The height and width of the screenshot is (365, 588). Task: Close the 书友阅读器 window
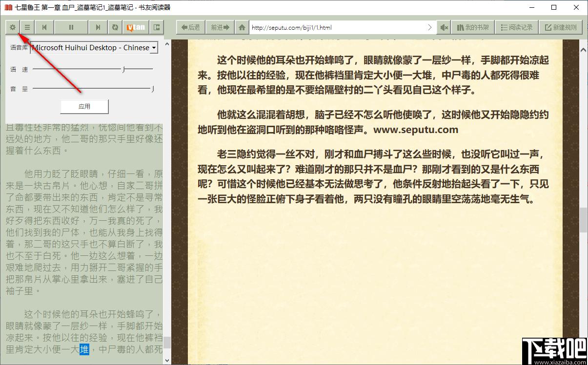(576, 7)
